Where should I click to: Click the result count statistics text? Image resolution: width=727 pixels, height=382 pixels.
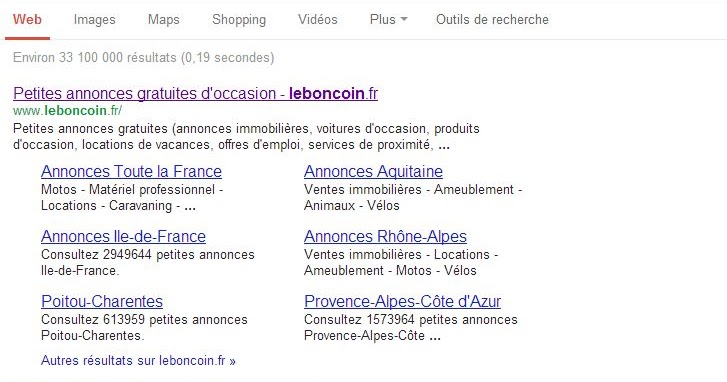point(144,57)
